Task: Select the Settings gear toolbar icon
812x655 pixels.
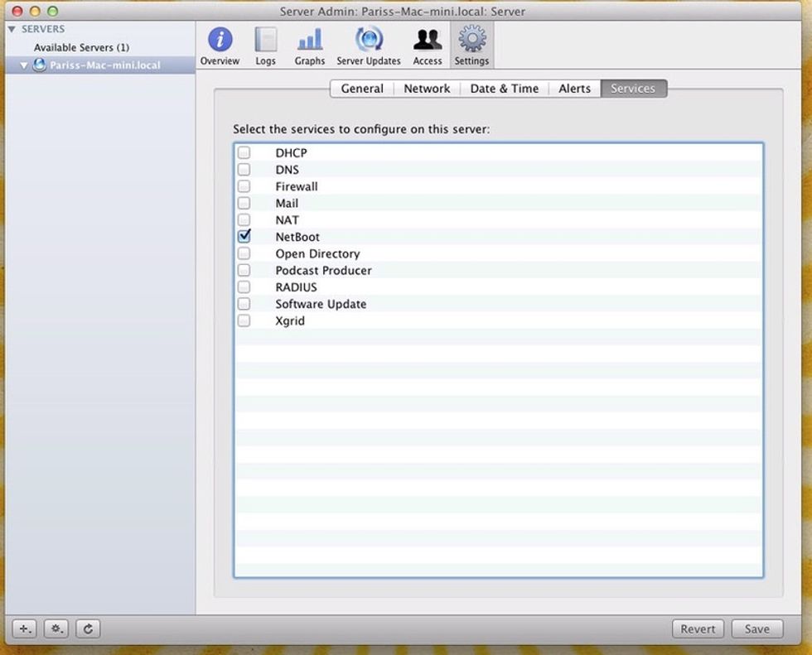Action: click(x=471, y=46)
